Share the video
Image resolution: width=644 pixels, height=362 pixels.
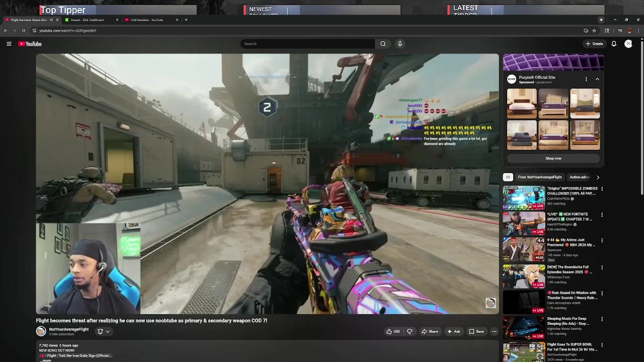tap(430, 331)
